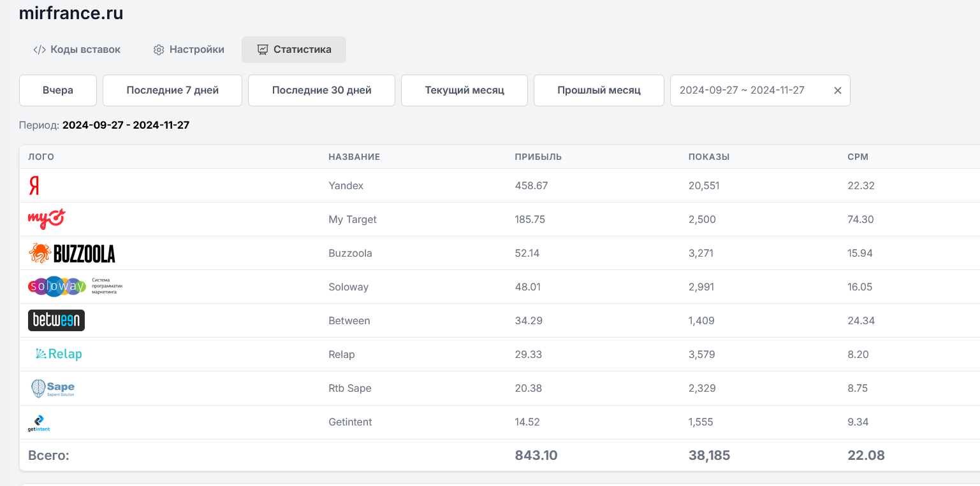Screen dimensions: 980x486
Task: Clear the date range with X icon
Action: [x=838, y=90]
